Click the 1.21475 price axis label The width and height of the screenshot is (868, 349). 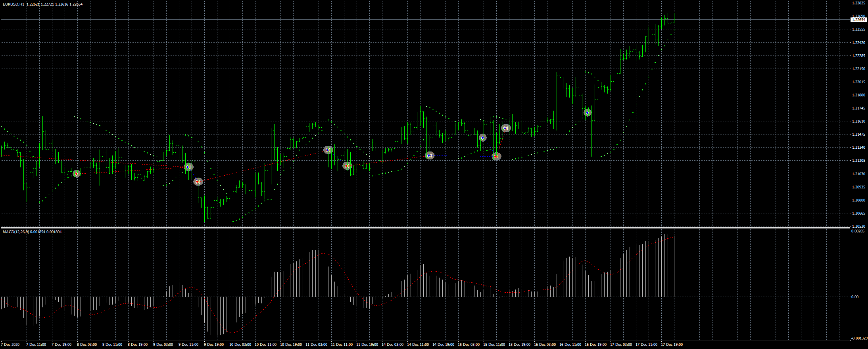pos(859,134)
